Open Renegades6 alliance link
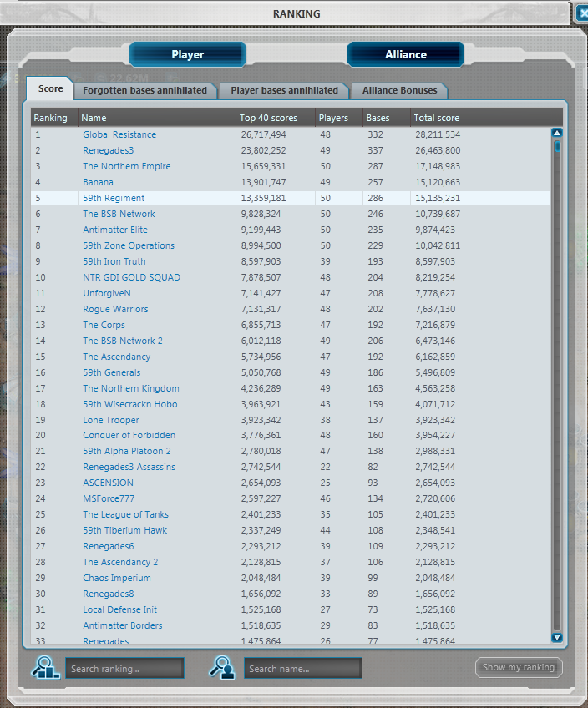 (x=109, y=546)
